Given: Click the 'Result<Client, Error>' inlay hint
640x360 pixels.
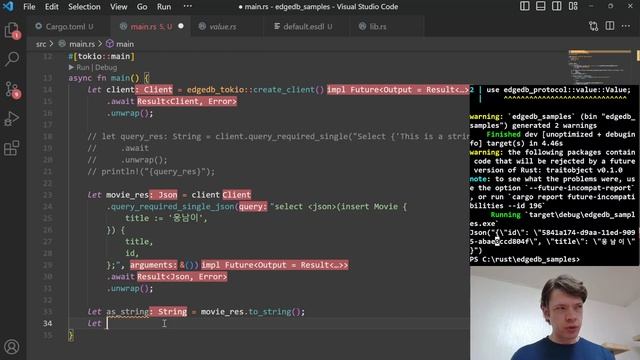Looking at the screenshot, I should pos(187,101).
